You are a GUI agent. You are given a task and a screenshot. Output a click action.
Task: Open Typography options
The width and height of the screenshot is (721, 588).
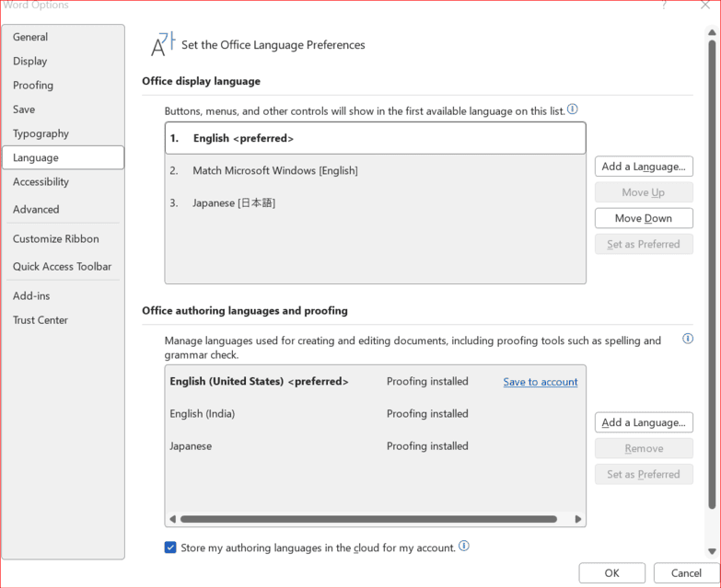(x=63, y=133)
